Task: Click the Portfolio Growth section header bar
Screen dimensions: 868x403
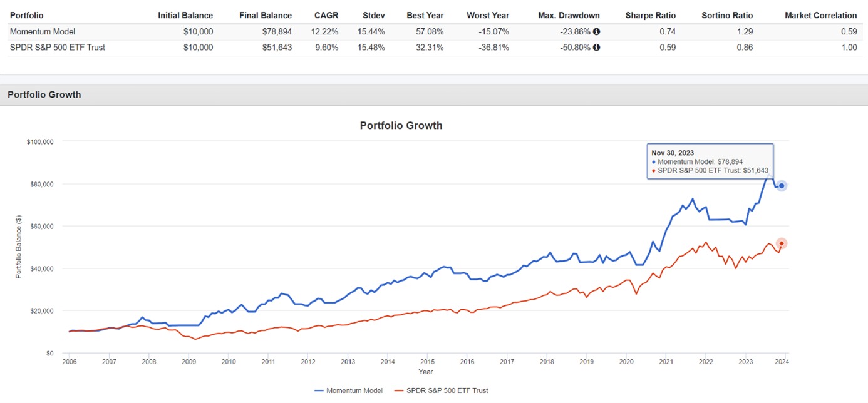Action: coord(434,95)
